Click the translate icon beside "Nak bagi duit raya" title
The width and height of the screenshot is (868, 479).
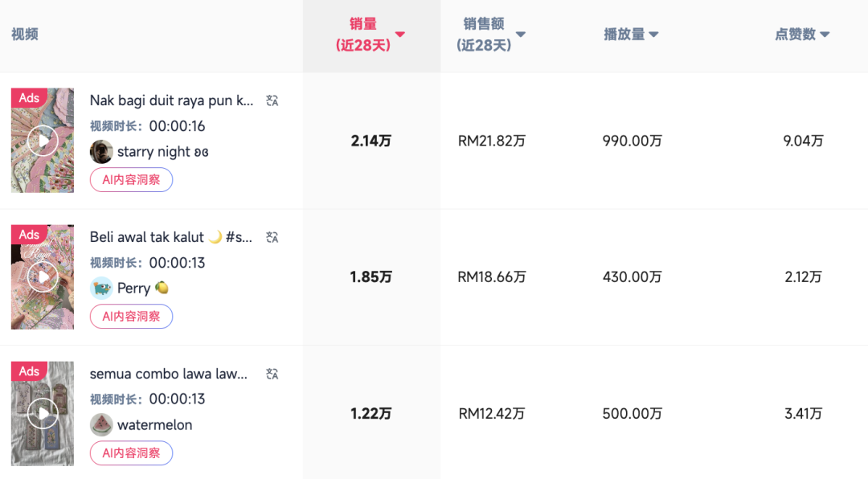click(273, 100)
